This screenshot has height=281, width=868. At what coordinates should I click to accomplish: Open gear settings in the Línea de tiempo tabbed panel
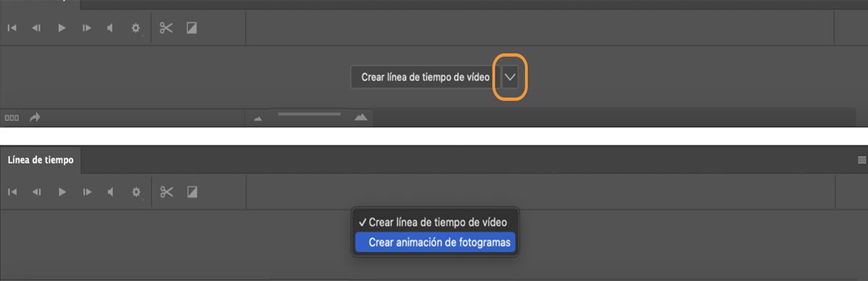click(135, 193)
